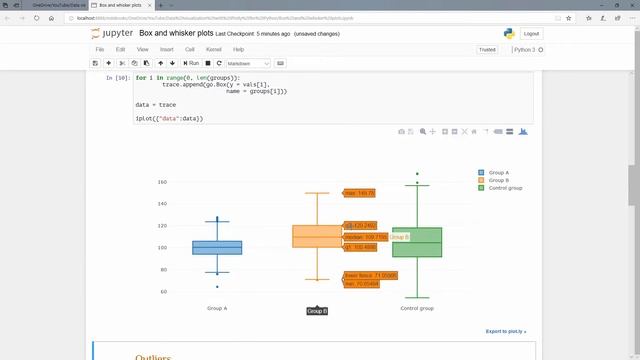Run the selected cell
Screen dimensions: 640x360
pyautogui.click(x=191, y=63)
